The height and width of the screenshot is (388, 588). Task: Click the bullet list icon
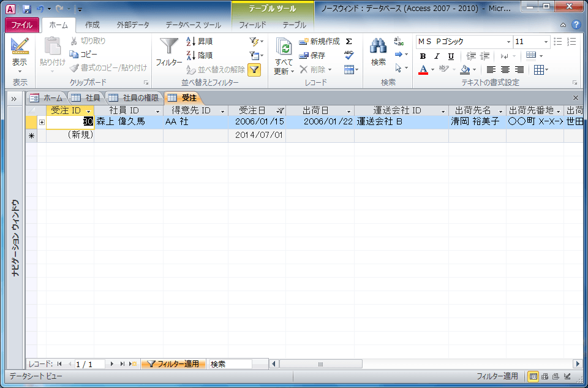[558, 41]
